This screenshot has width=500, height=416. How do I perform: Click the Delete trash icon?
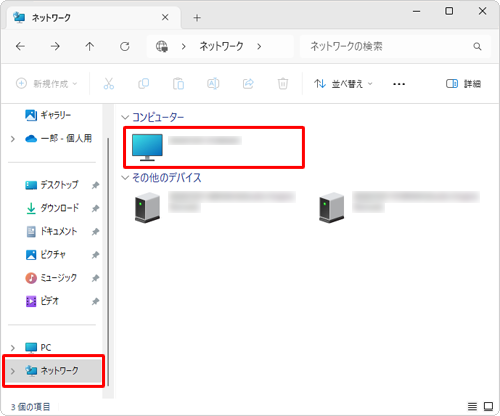tap(283, 84)
